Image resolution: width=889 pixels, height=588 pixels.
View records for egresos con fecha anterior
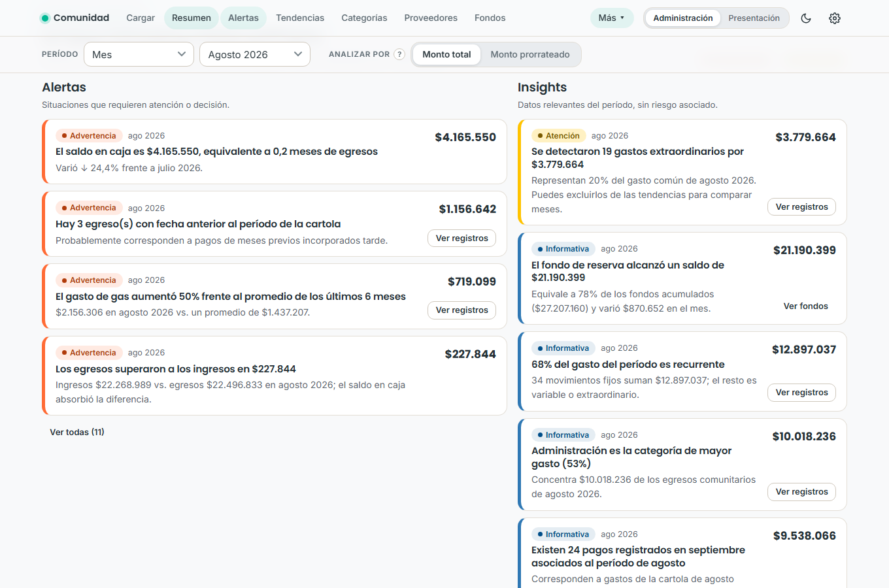[462, 238]
